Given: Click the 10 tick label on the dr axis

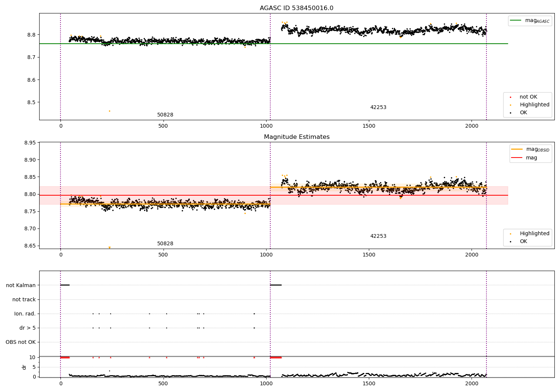Looking at the screenshot, I should pyautogui.click(x=32, y=357).
